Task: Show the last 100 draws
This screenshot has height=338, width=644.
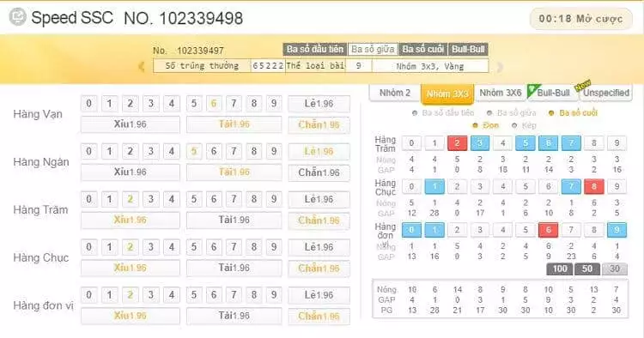Action: coord(560,269)
